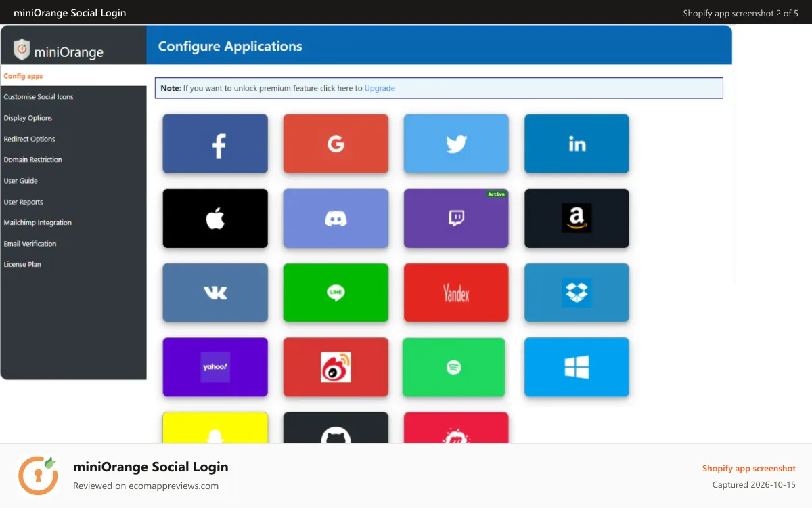This screenshot has height=508, width=812.
Task: Click the miniOrange Social Login title text
Action: pyautogui.click(x=151, y=467)
